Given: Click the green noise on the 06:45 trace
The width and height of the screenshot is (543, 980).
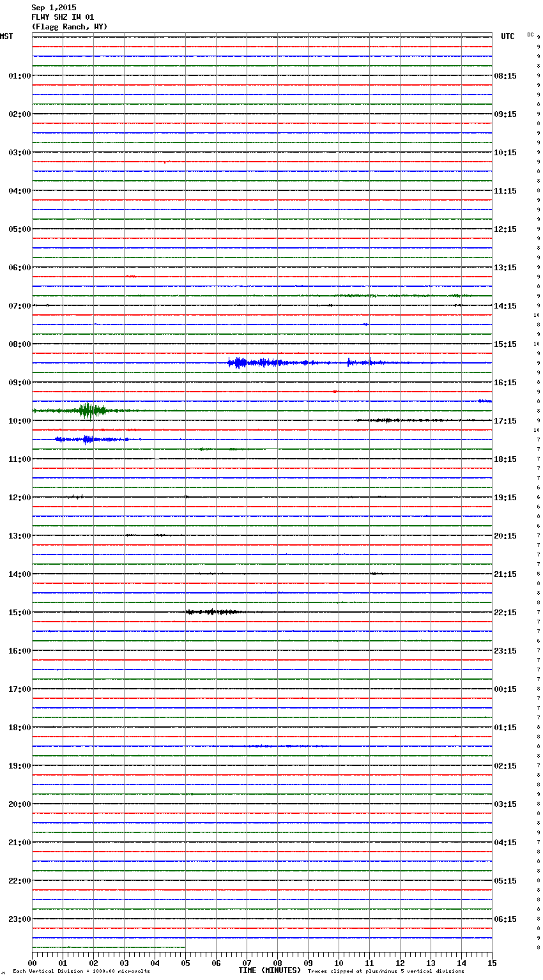Looking at the screenshot, I should (x=402, y=296).
